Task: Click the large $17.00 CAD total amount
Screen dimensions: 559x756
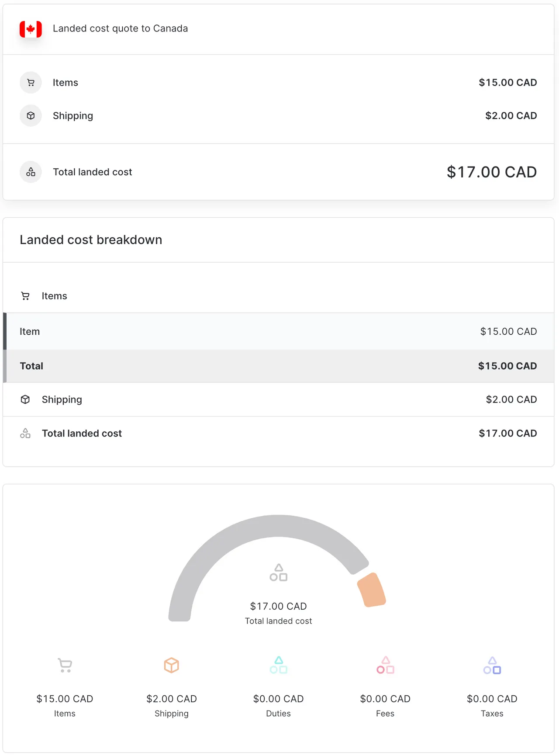Action: coord(491,172)
